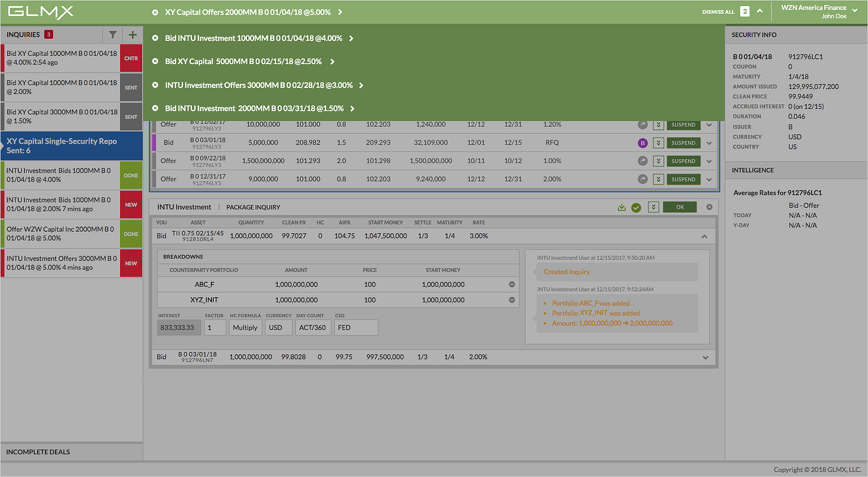This screenshot has width=868, height=477.
Task: Click the Dismiss All button
Action: (718, 12)
